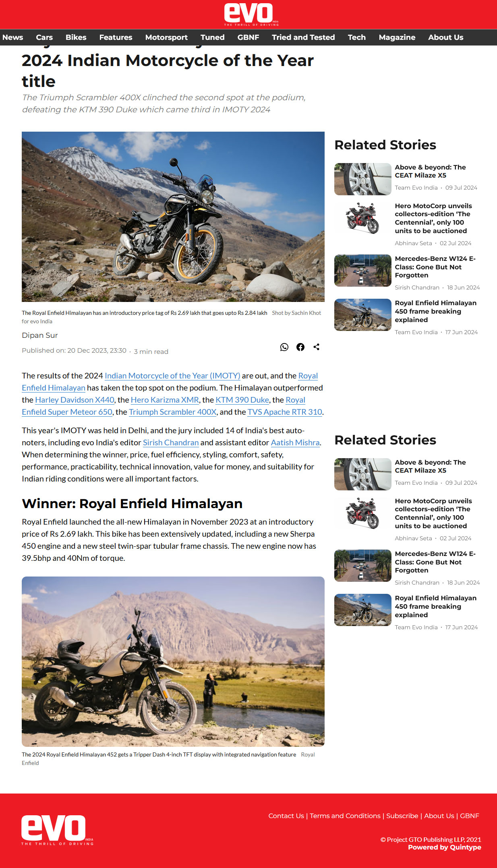Click the evo logo in footer
Image resolution: width=497 pixels, height=868 pixels.
(57, 830)
